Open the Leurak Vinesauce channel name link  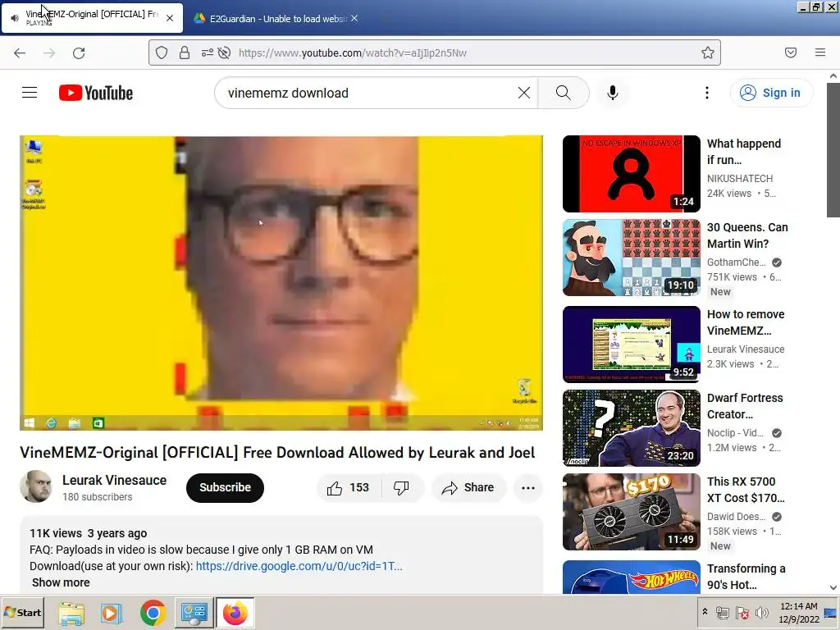point(114,480)
